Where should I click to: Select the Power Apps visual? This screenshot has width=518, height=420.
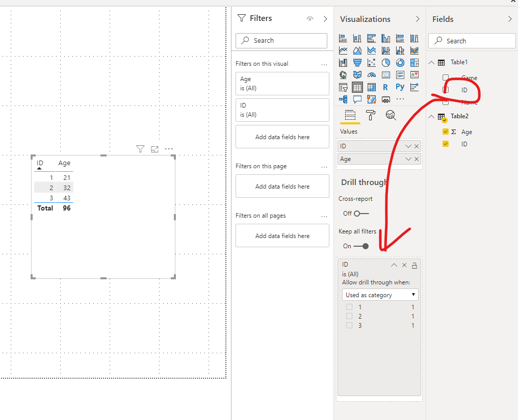coord(385,99)
